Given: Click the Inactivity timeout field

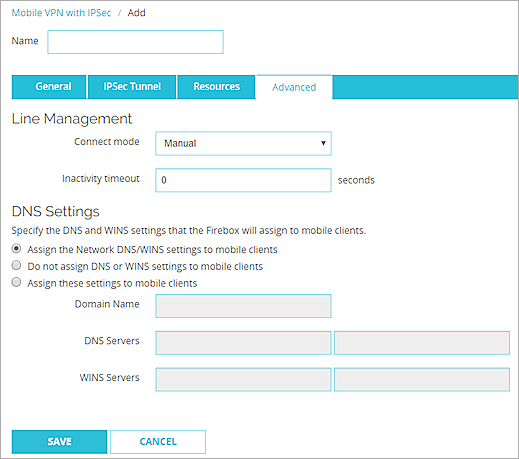Looking at the screenshot, I should pyautogui.click(x=243, y=180).
